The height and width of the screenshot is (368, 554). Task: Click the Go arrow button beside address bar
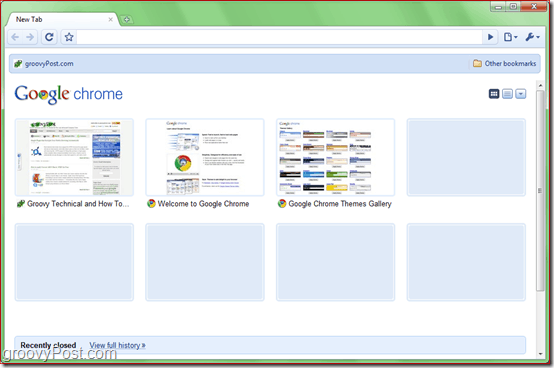click(x=490, y=37)
